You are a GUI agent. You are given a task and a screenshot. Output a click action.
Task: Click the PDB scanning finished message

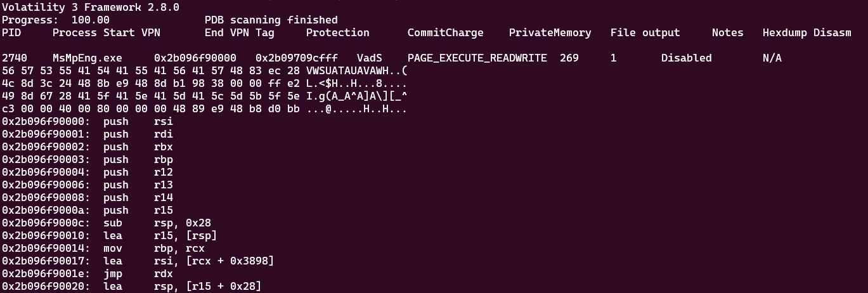click(271, 20)
